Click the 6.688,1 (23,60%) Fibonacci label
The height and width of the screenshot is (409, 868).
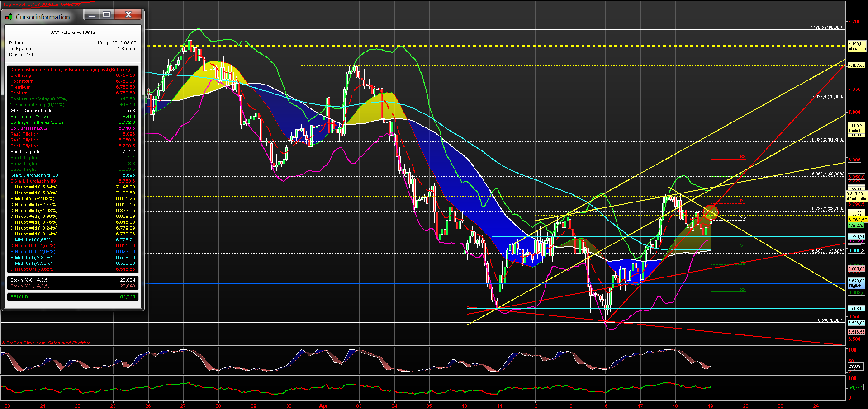[828, 251]
